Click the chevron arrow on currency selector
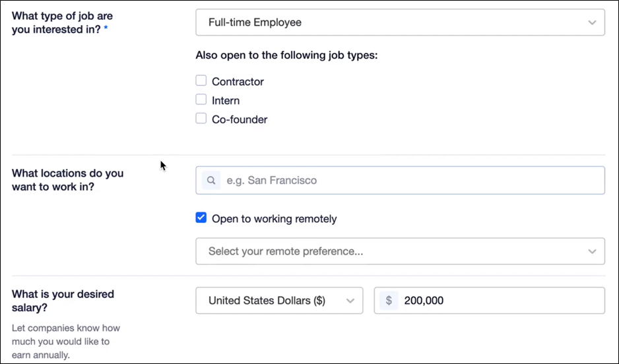Screen dimensions: 619x364 pyautogui.click(x=350, y=301)
